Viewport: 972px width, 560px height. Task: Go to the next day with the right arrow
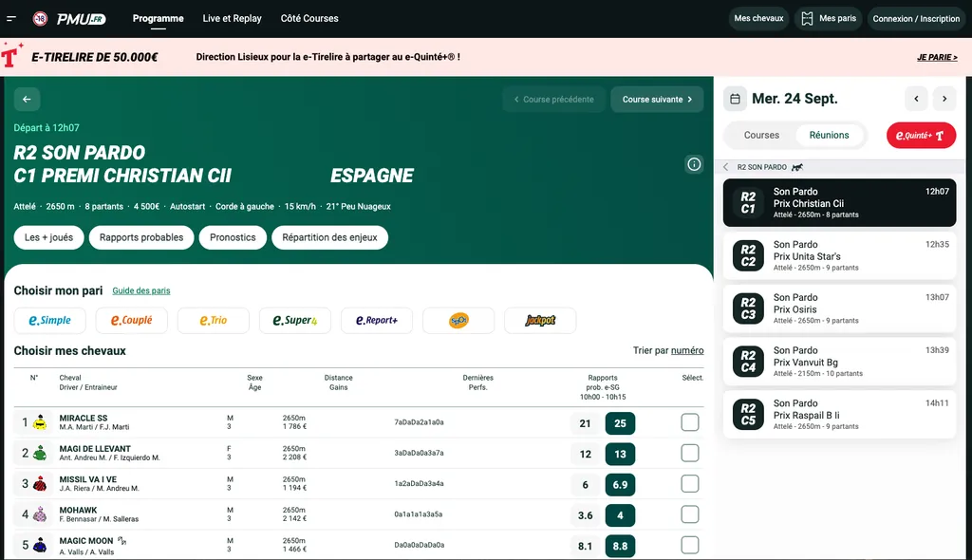(944, 99)
